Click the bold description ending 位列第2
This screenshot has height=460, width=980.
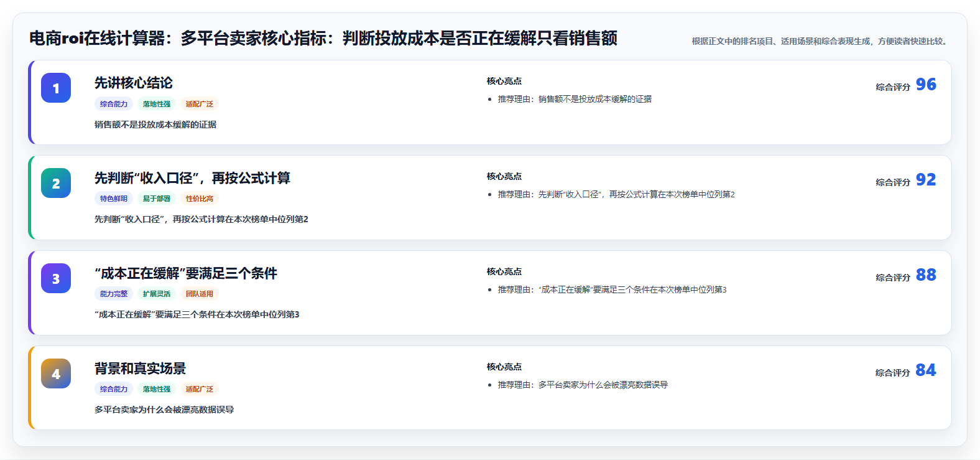(x=201, y=219)
